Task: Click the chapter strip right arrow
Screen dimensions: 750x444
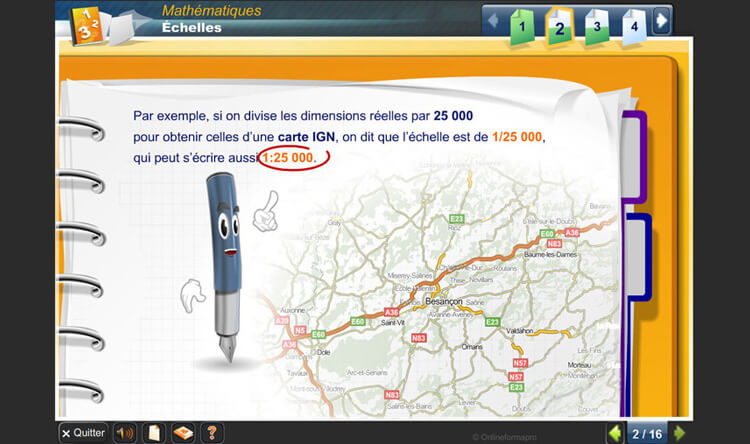Action: [662, 21]
